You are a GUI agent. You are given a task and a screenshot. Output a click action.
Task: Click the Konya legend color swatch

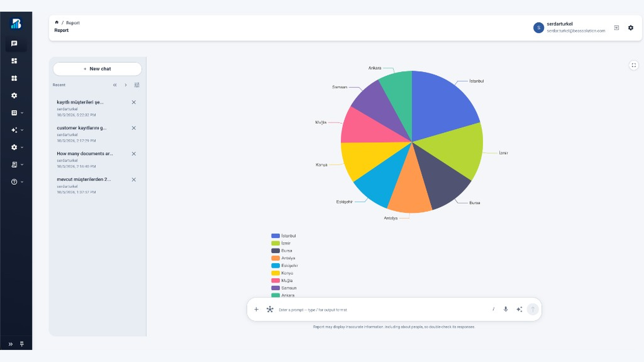(x=275, y=273)
